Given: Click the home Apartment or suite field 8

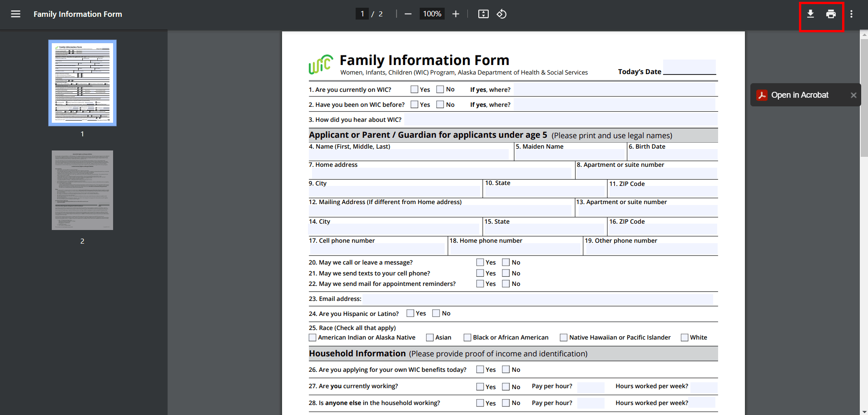Looking at the screenshot, I should [647, 173].
